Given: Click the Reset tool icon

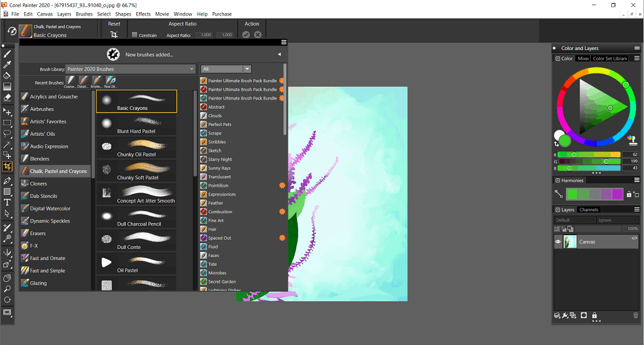Looking at the screenshot, I should [114, 35].
